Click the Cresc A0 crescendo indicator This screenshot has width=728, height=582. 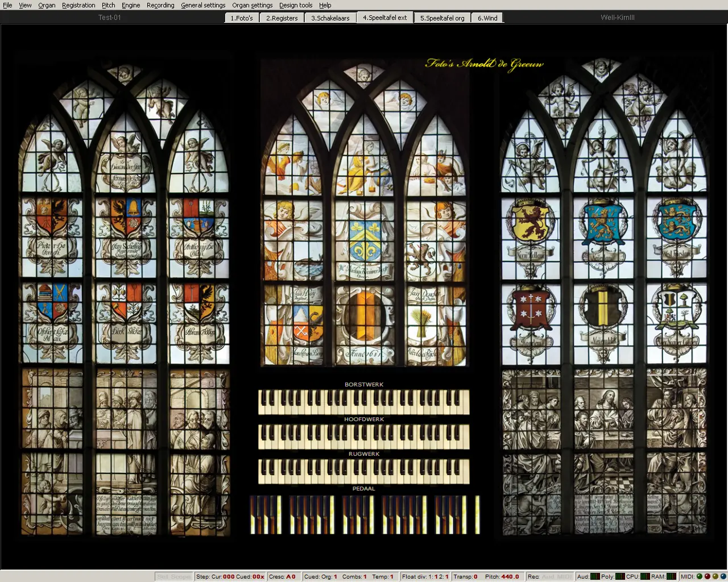click(x=282, y=576)
